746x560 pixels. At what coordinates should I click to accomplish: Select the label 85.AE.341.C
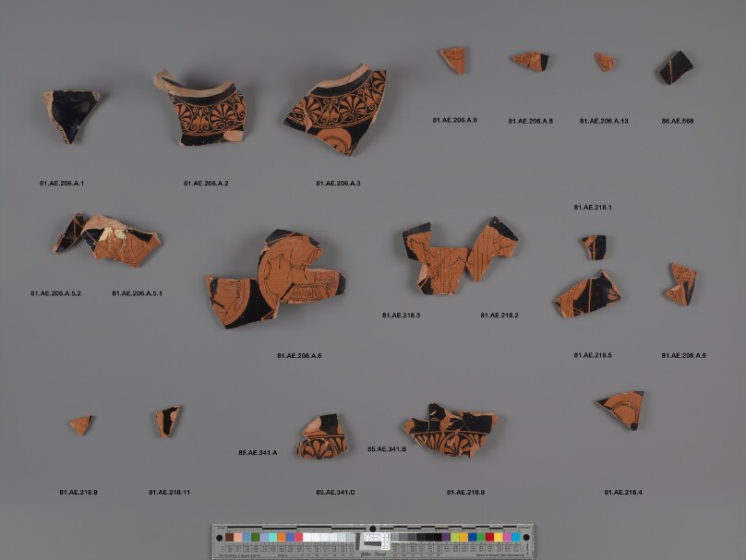click(335, 492)
